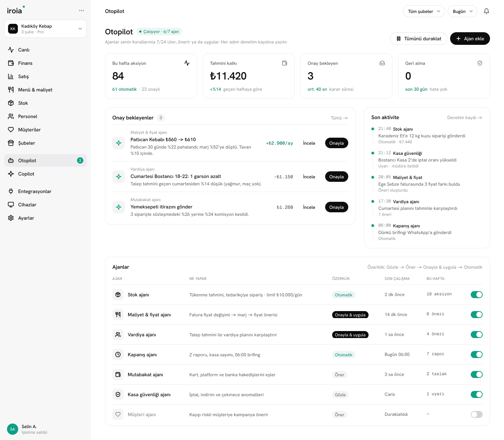Click the inbox icon on the Onay bekleyen card

pyautogui.click(x=382, y=63)
